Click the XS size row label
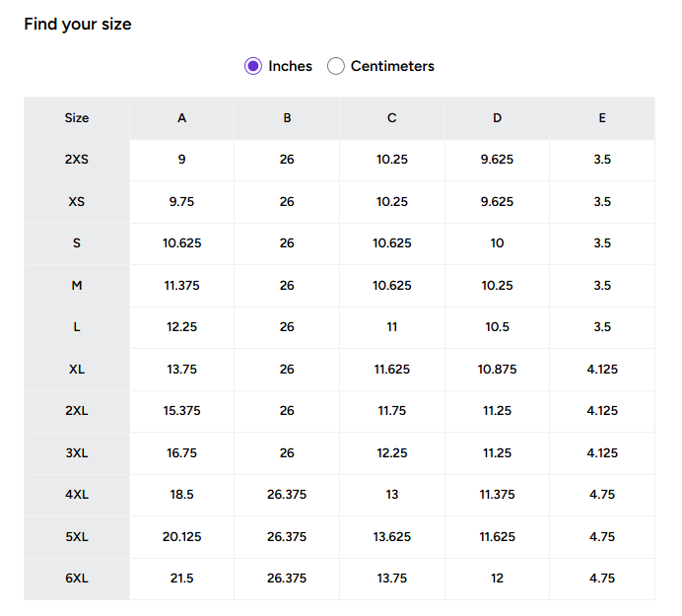Image resolution: width=682 pixels, height=616 pixels. [77, 202]
